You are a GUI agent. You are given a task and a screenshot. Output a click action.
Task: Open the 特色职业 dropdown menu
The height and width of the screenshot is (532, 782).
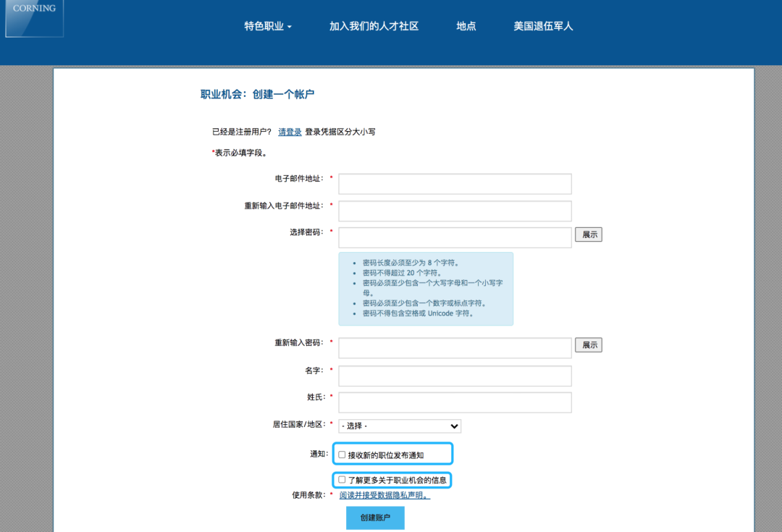click(268, 27)
